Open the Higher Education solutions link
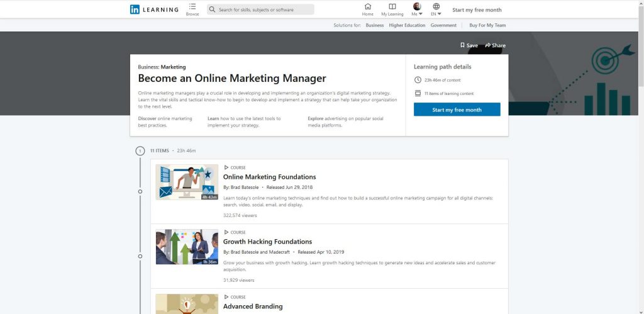Image resolution: width=644 pixels, height=314 pixels. tap(407, 25)
